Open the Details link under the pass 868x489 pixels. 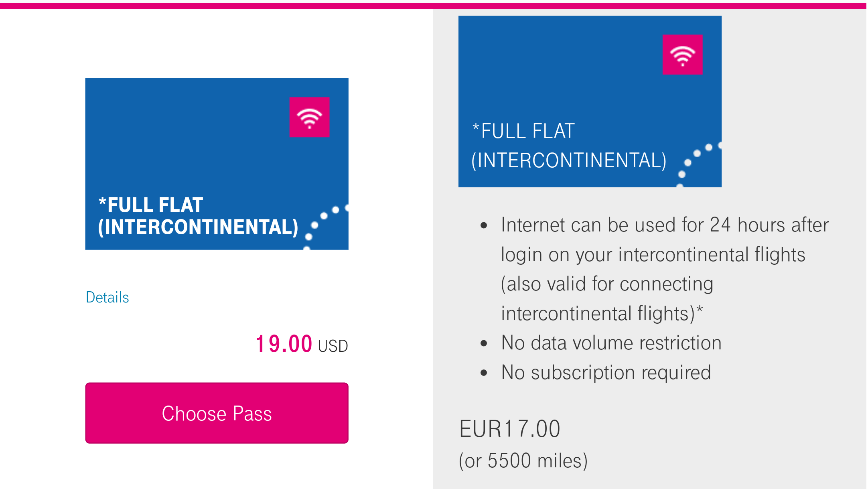coord(107,297)
